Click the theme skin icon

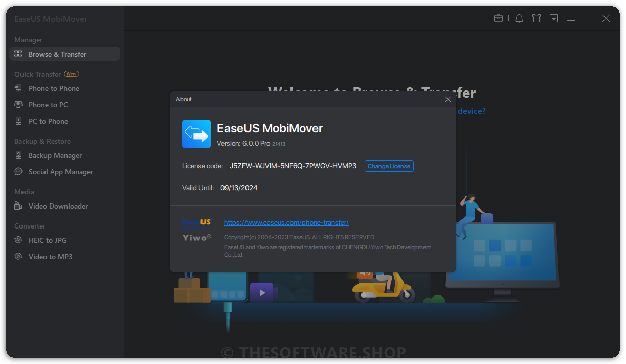(x=536, y=18)
